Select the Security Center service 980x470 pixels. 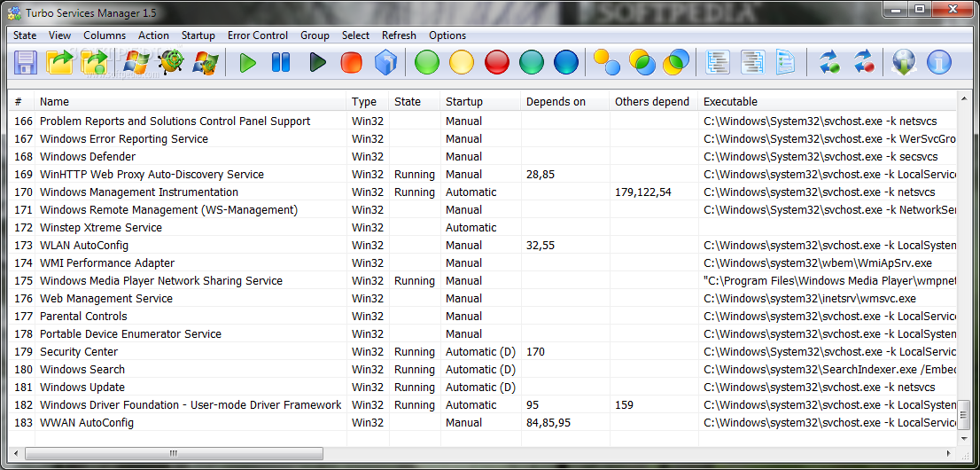coord(483,352)
